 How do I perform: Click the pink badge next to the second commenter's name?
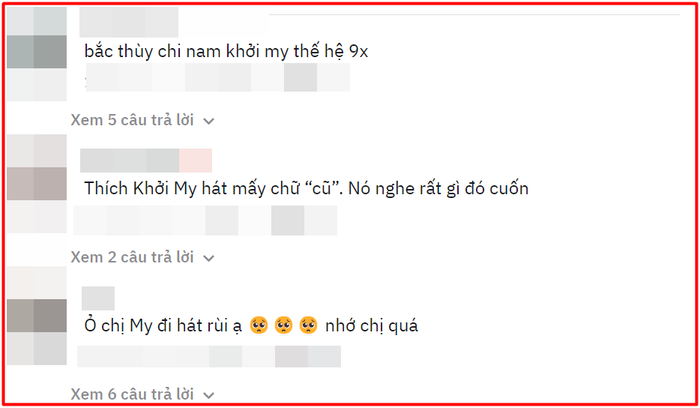(196, 160)
